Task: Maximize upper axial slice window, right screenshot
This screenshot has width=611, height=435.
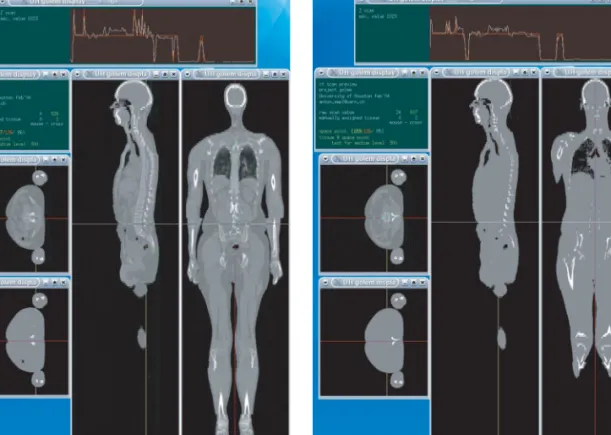Action: point(414,159)
